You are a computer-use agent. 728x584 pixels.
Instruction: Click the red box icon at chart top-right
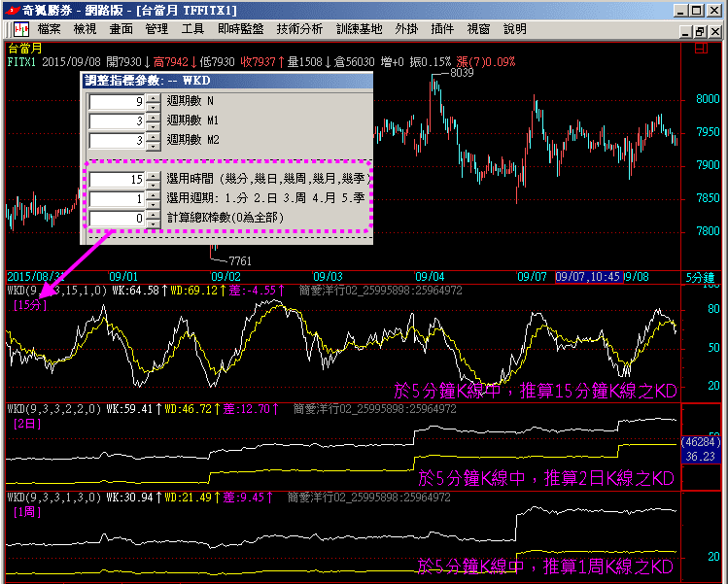point(701,48)
